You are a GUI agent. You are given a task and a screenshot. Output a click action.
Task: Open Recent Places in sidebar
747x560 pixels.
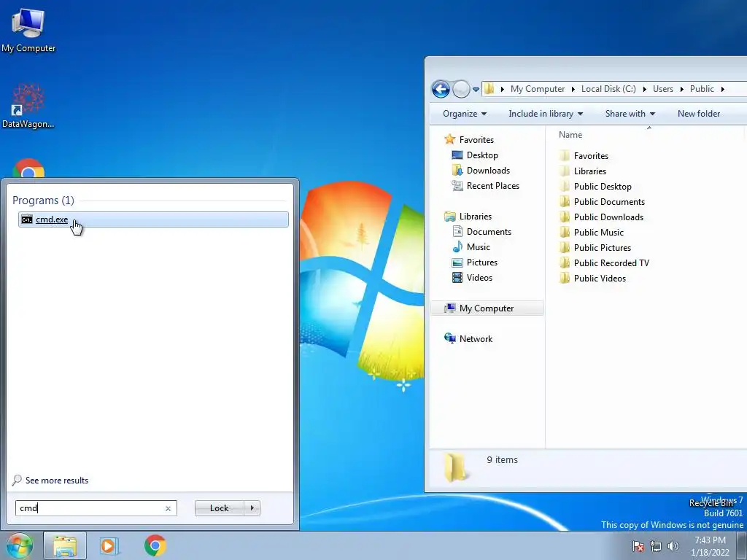tap(485, 186)
